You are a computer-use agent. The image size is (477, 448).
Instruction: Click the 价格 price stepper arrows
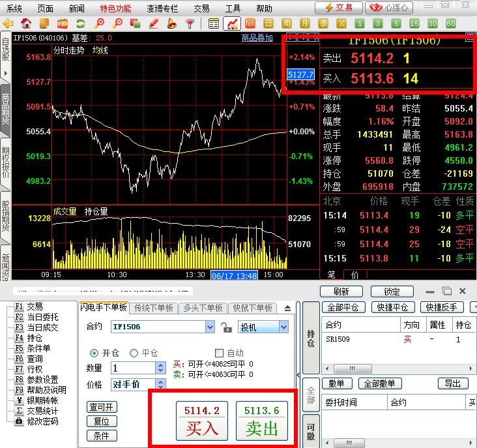[x=160, y=384]
